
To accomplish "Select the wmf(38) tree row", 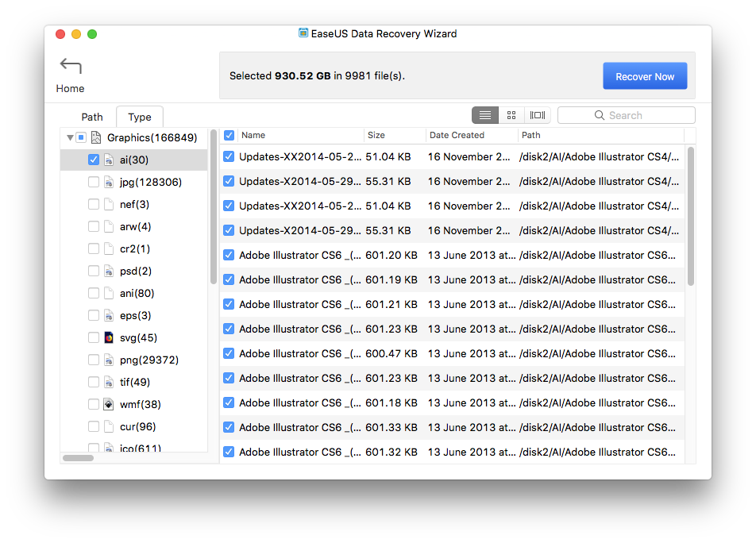I will click(x=134, y=404).
